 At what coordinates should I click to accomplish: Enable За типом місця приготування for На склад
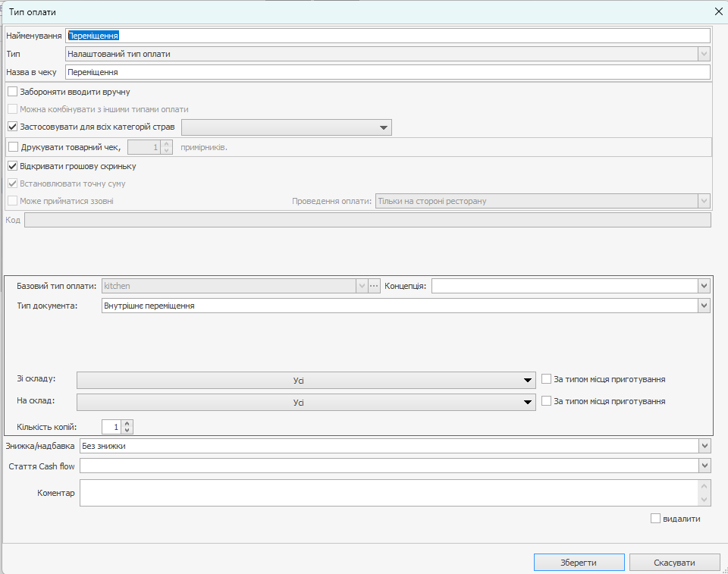pyautogui.click(x=547, y=401)
